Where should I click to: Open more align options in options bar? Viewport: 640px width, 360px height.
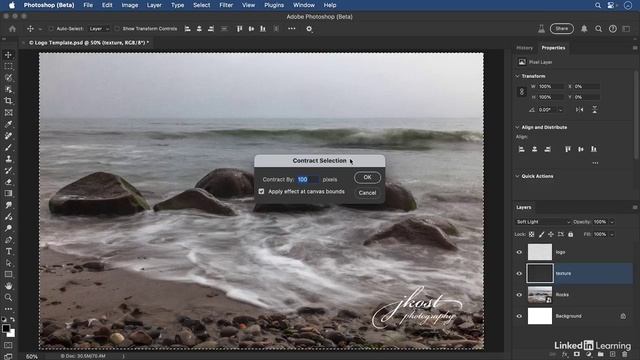291,29
